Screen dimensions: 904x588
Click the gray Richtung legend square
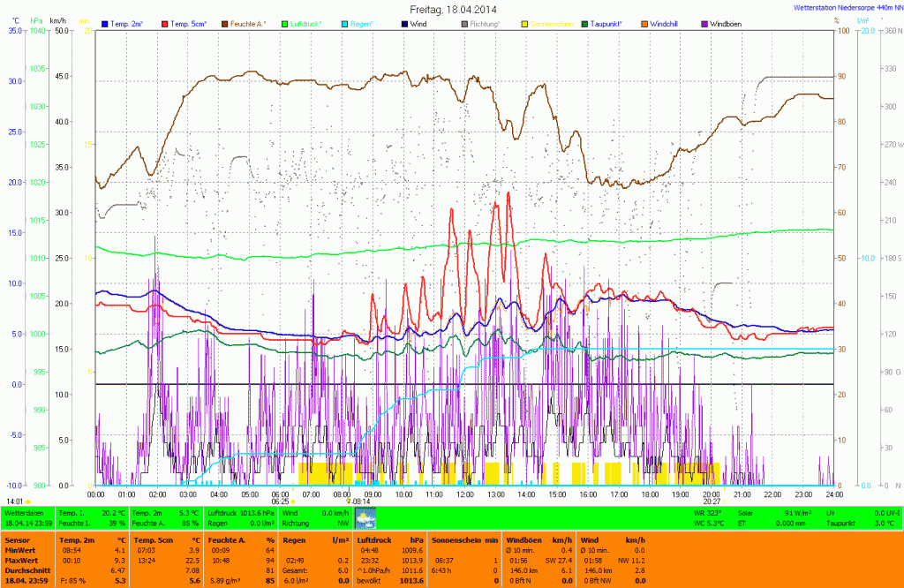(464, 23)
